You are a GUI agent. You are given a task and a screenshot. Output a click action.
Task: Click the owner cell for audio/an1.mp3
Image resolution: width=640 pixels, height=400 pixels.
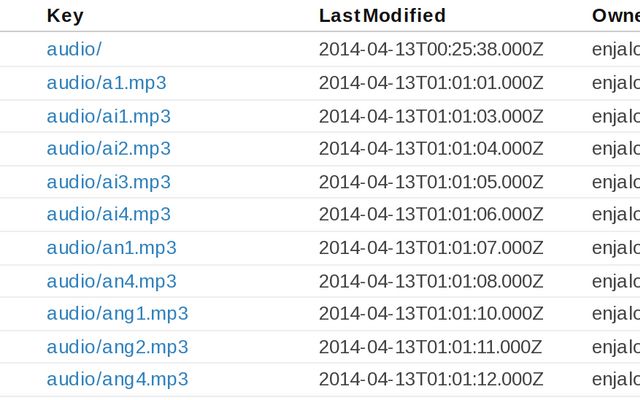(615, 248)
